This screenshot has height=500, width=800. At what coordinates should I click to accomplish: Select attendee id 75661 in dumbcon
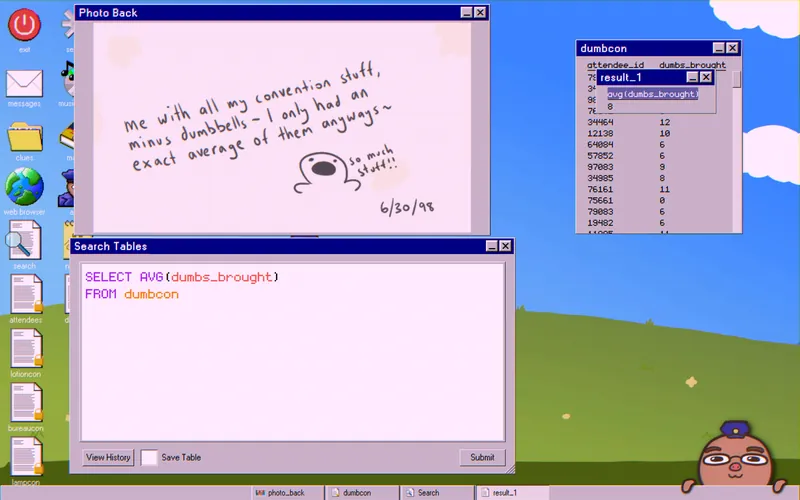pyautogui.click(x=600, y=201)
